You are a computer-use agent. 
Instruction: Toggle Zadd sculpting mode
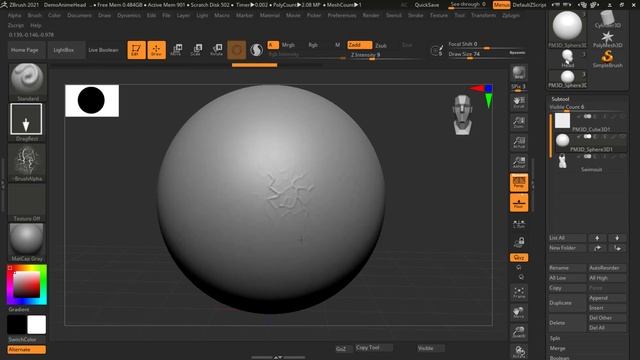tap(359, 45)
